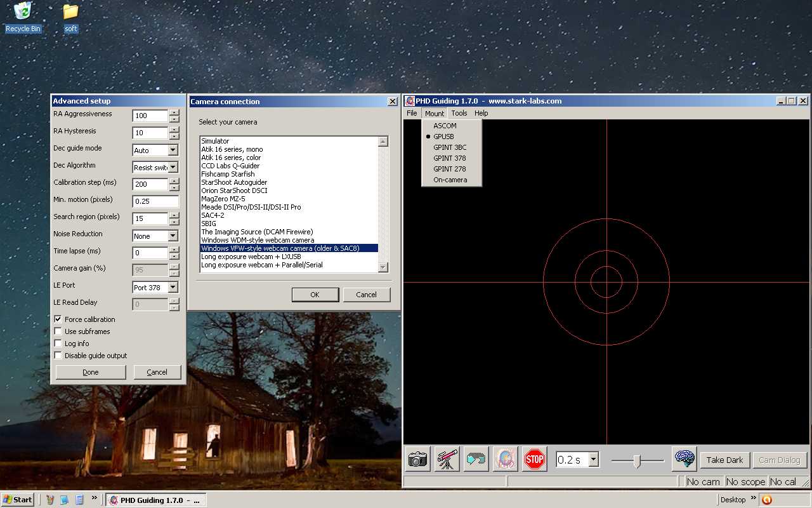Open the LE Port dropdown
812x508 pixels.
(x=173, y=288)
